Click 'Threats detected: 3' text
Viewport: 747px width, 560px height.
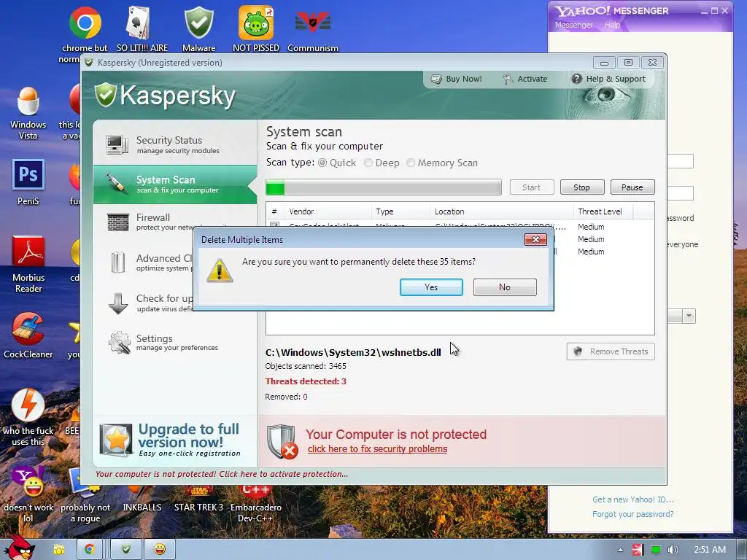tap(306, 381)
